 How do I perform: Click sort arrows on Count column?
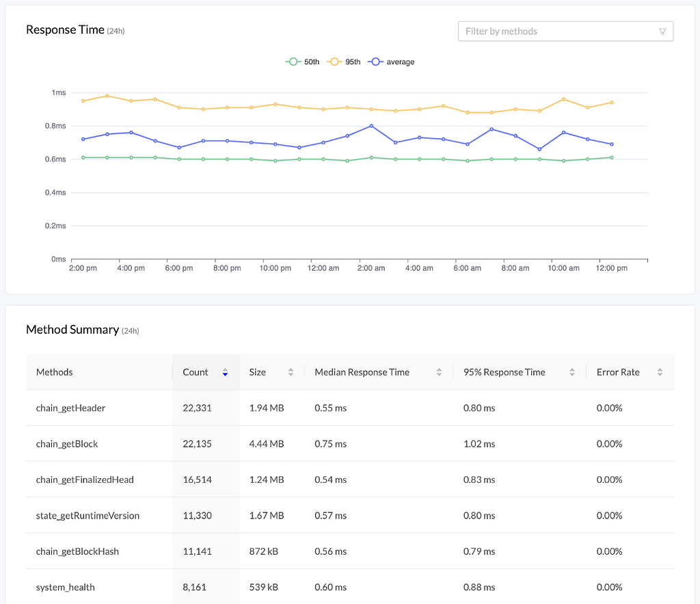[225, 373]
